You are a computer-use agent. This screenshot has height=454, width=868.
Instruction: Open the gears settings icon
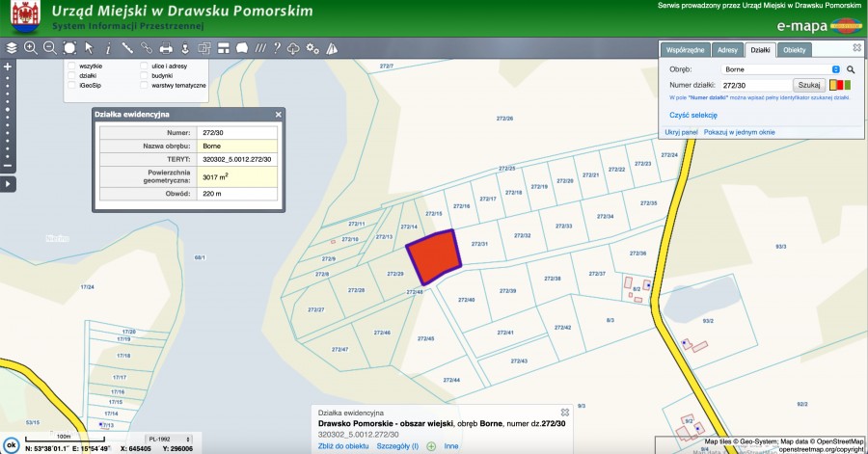(312, 47)
